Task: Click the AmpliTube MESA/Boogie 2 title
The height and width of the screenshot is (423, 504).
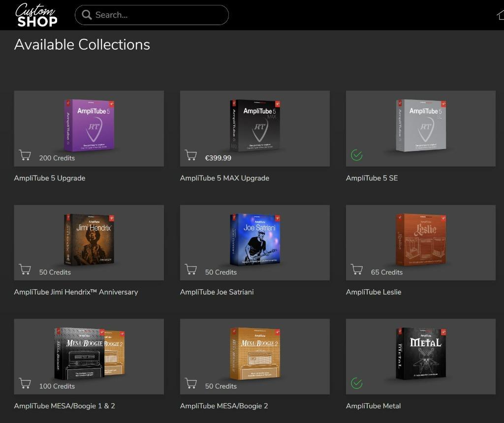Action: tap(224, 406)
